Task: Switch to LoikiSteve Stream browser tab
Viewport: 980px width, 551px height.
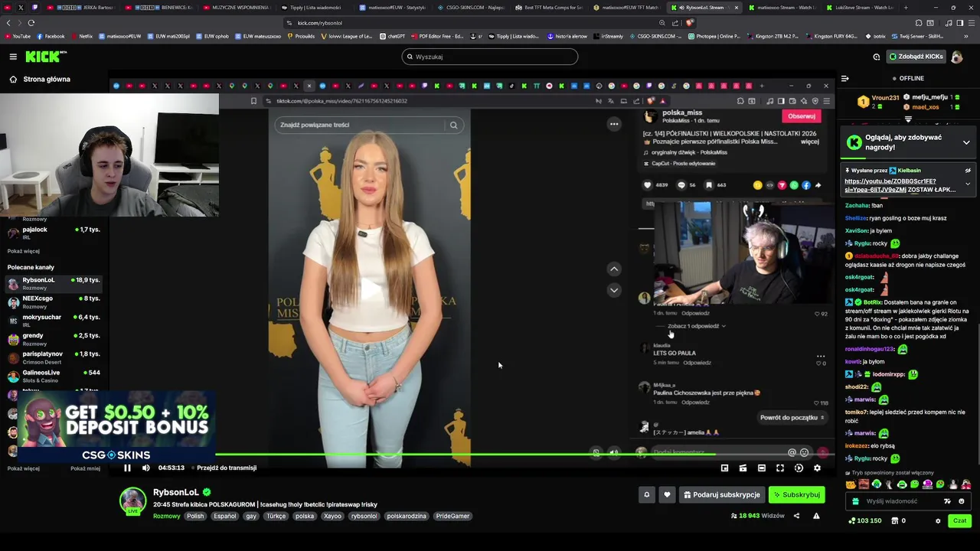Action: pyautogui.click(x=860, y=7)
